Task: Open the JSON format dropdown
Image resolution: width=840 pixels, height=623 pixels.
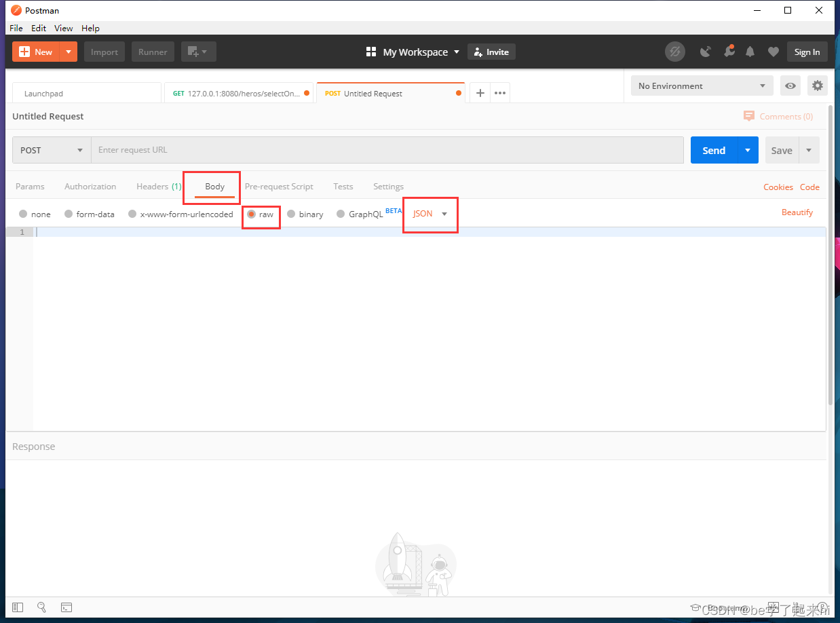Action: click(430, 214)
